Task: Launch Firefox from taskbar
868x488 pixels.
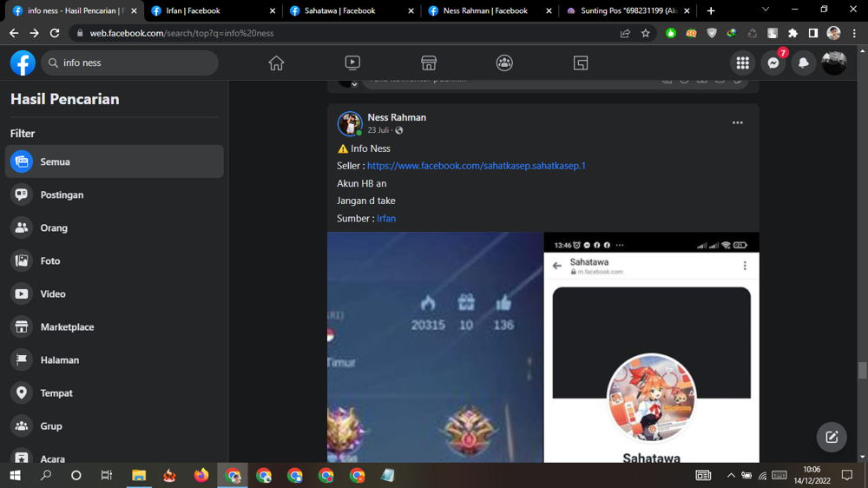Action: pos(201,475)
